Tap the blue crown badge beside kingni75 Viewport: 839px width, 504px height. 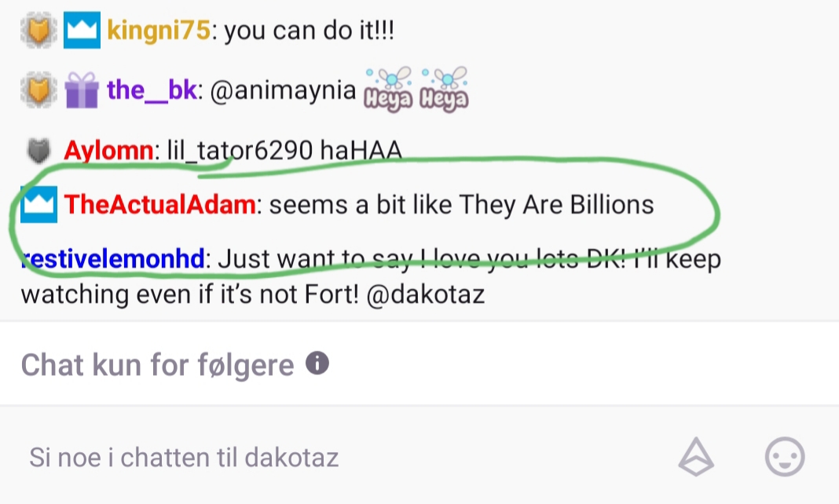(82, 30)
